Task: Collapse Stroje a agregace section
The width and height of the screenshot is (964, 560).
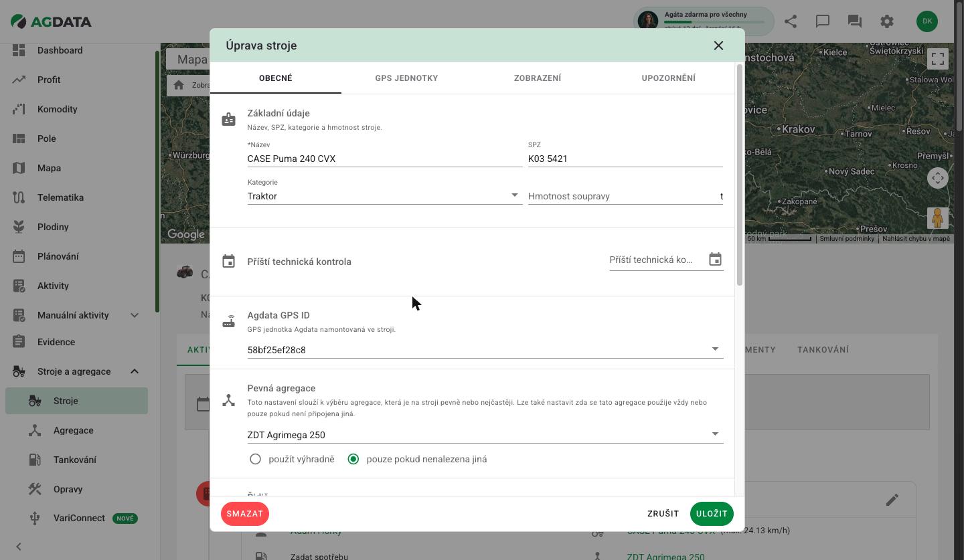Action: [x=135, y=371]
